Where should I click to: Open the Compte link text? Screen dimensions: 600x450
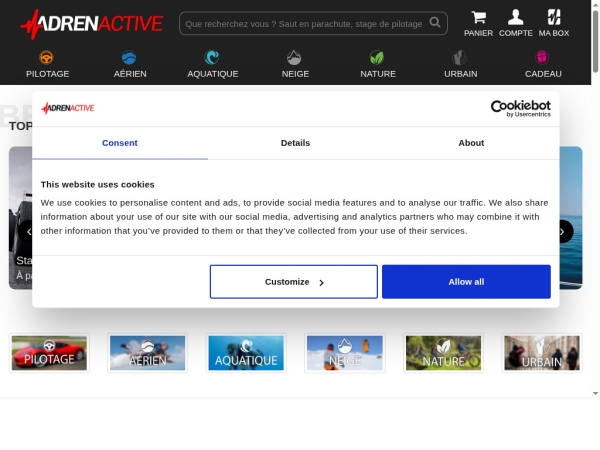(x=515, y=33)
